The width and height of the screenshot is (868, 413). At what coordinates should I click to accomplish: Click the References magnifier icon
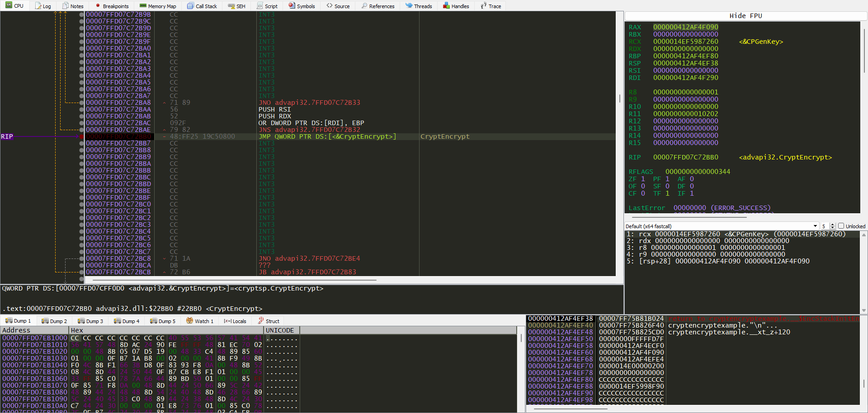click(x=364, y=6)
